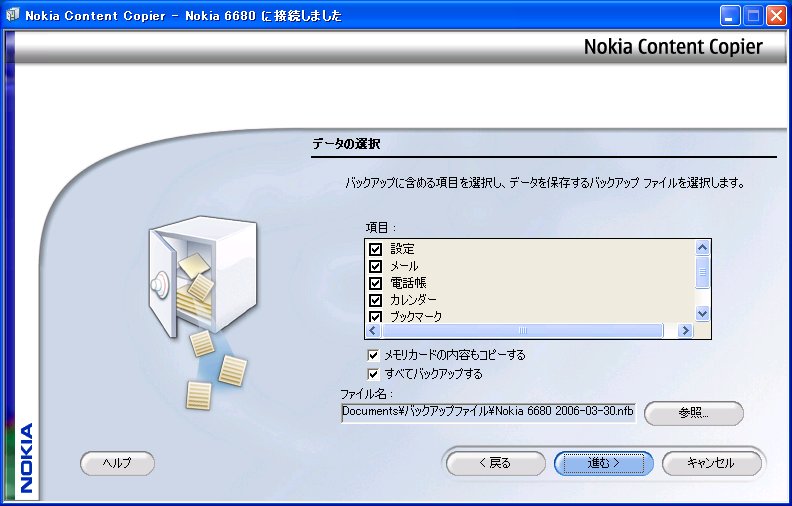Close the Nokia Content Copier window
This screenshot has width=792, height=506.
coord(776,16)
